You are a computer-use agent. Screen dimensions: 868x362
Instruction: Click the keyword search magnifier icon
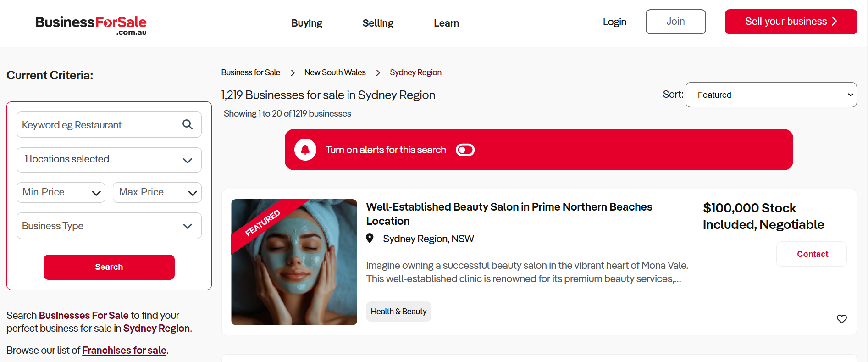coord(187,124)
